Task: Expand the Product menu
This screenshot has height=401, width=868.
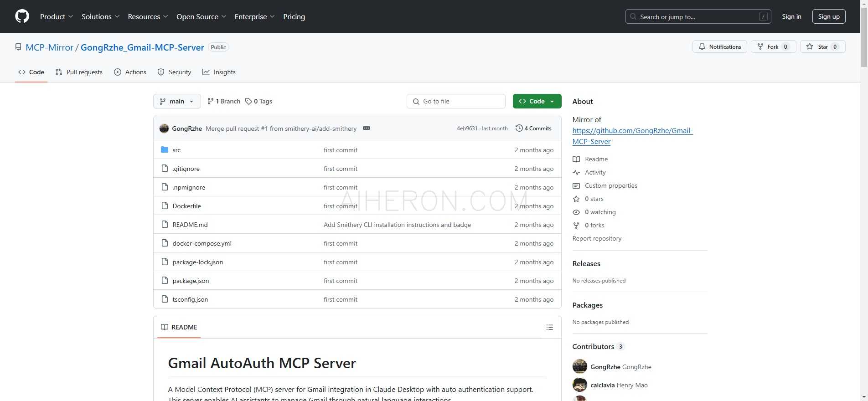Action: [x=57, y=16]
